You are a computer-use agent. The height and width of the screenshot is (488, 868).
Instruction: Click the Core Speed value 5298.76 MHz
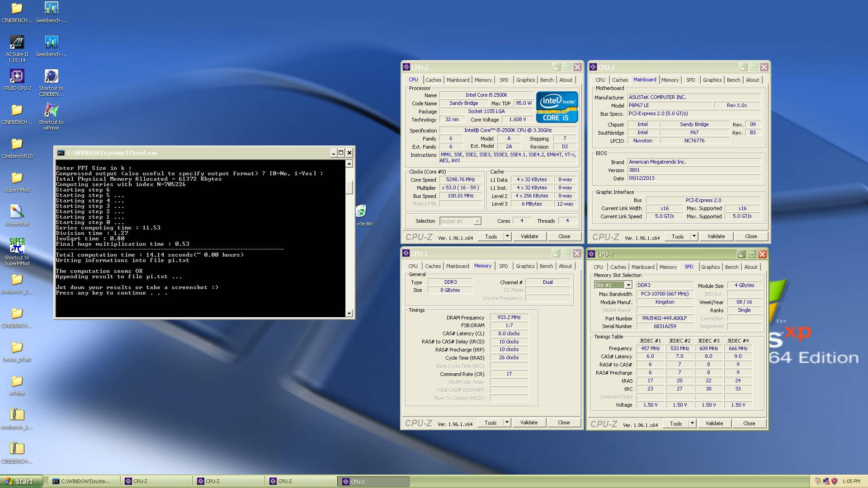[x=460, y=179]
